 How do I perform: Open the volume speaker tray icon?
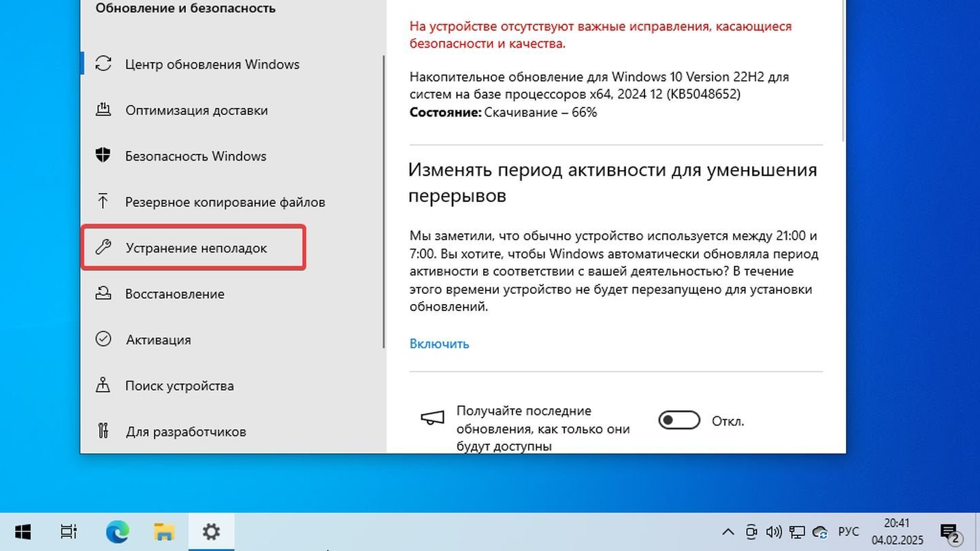click(x=774, y=532)
